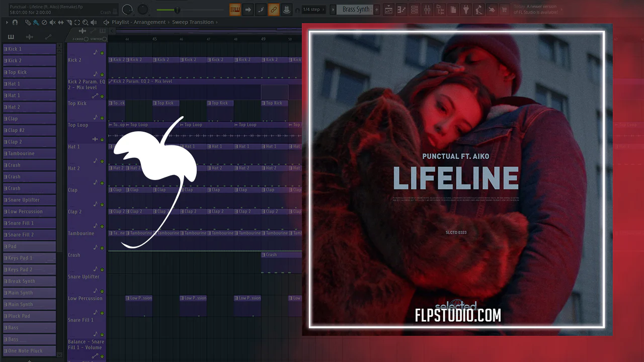Select the Mute tool in playlist toolbar

click(53, 22)
